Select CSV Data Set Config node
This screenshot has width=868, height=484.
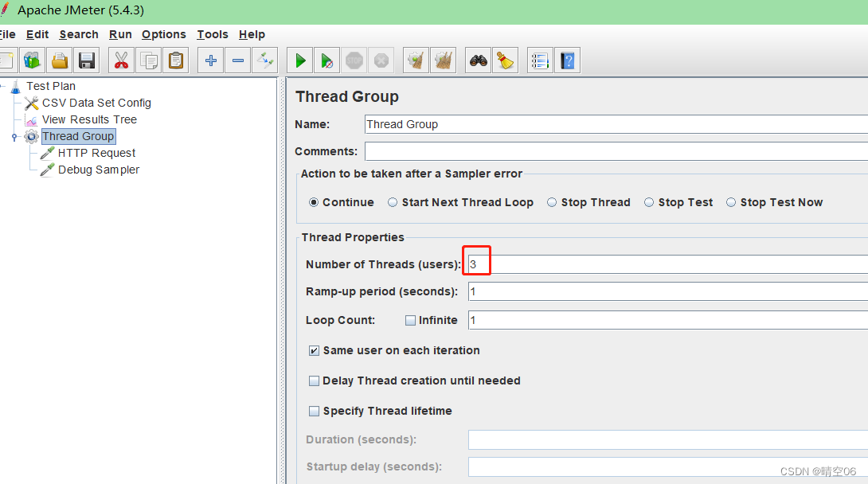click(96, 103)
